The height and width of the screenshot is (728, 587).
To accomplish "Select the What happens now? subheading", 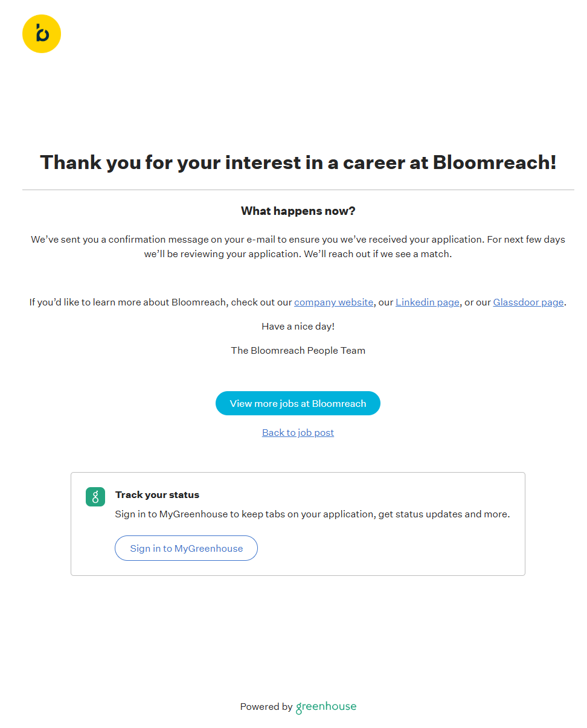I will (298, 211).
